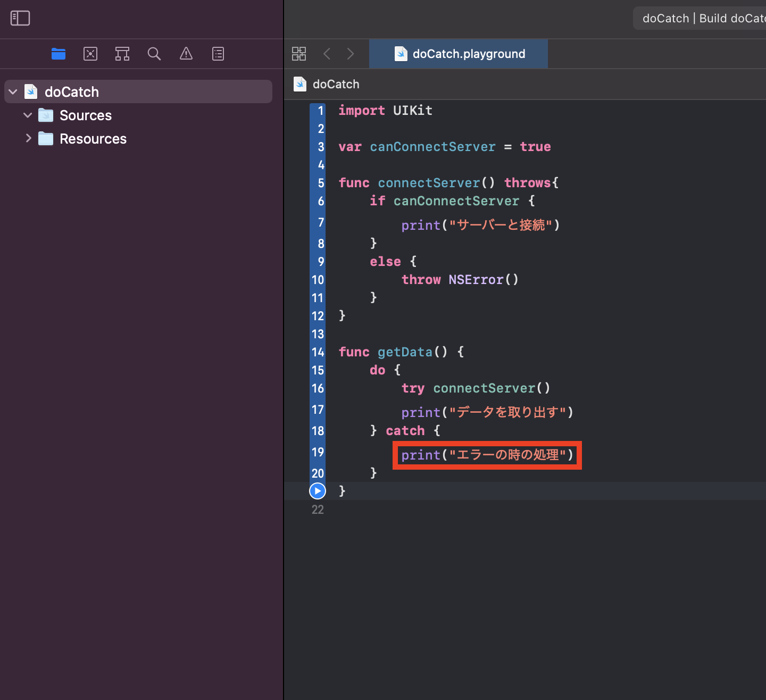The image size is (766, 700).
Task: Go back in editor history
Action: click(327, 54)
